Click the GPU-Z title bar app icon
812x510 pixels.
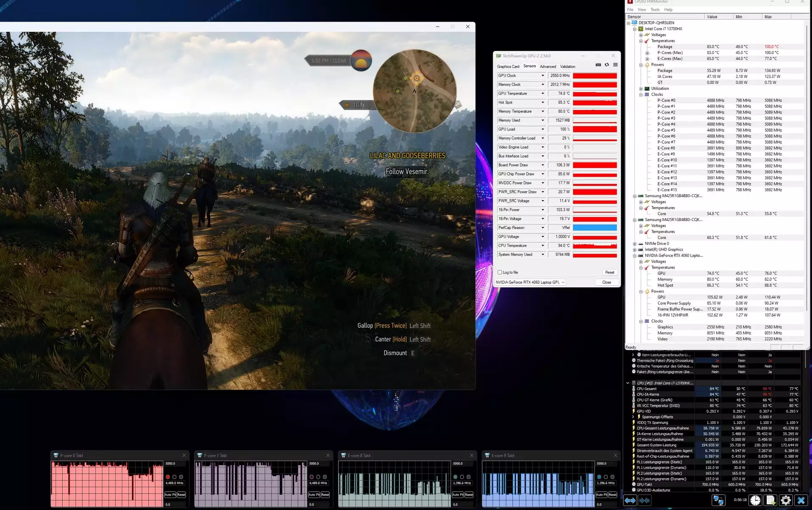pyautogui.click(x=498, y=56)
